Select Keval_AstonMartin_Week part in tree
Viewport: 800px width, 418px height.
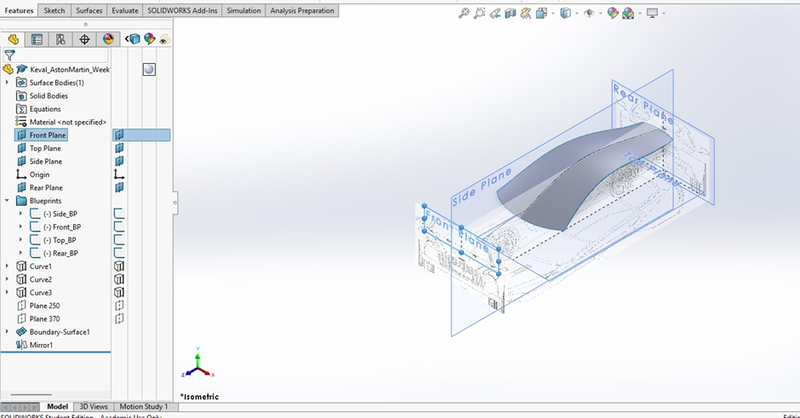coord(70,69)
